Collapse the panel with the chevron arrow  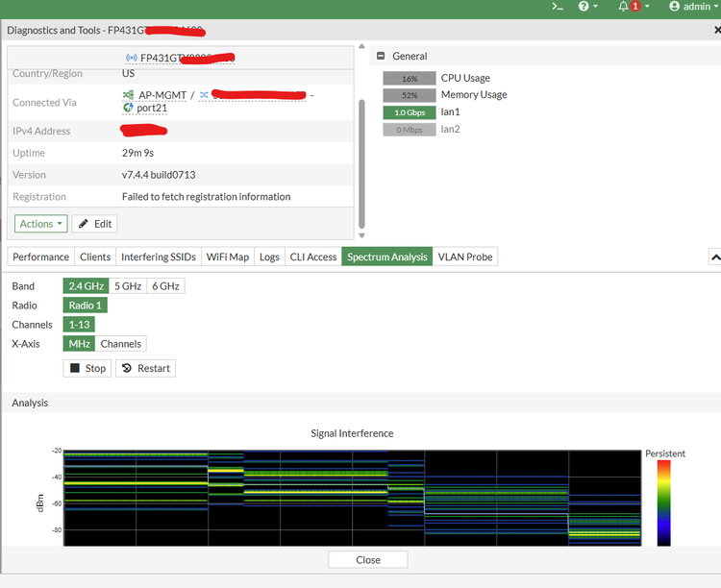[x=714, y=257]
